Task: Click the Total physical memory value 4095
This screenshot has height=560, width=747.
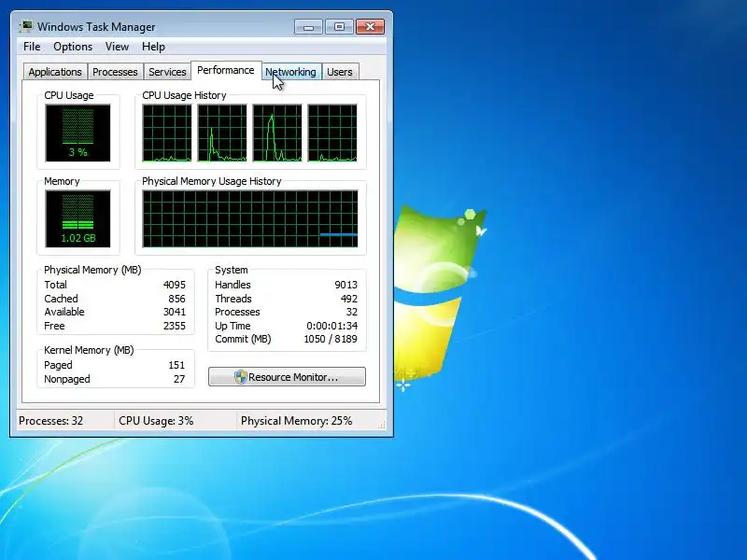Action: [x=175, y=285]
